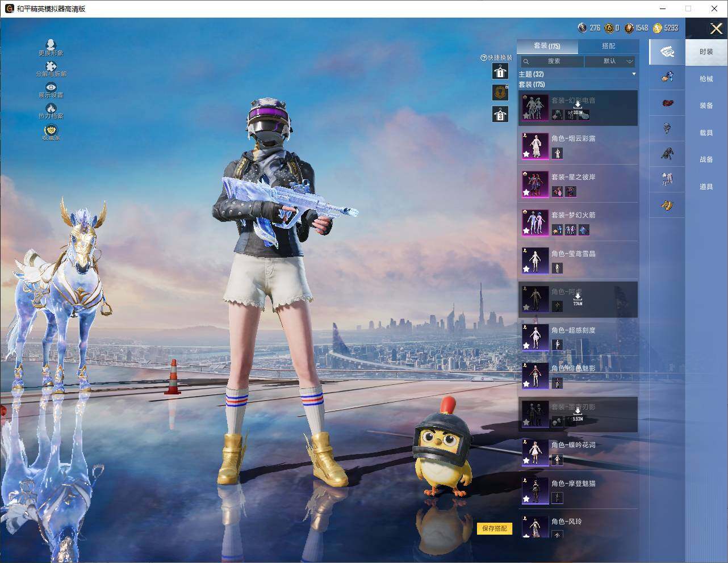Select the 角色-烟云彩露 outfit thumbnail
Screen dimensions: 728x563
(535, 145)
